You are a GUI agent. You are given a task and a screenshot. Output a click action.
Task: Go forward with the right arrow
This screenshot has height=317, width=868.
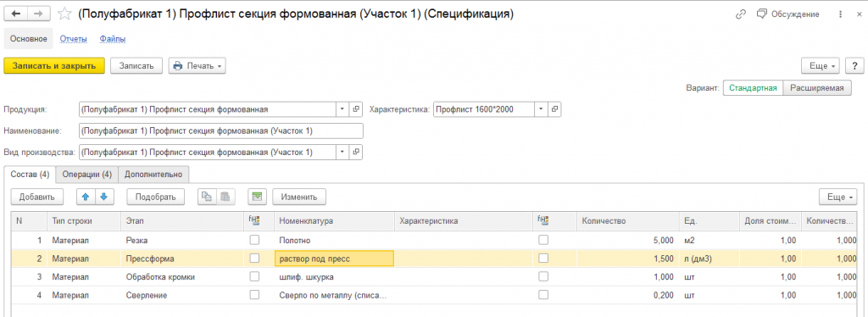point(39,14)
